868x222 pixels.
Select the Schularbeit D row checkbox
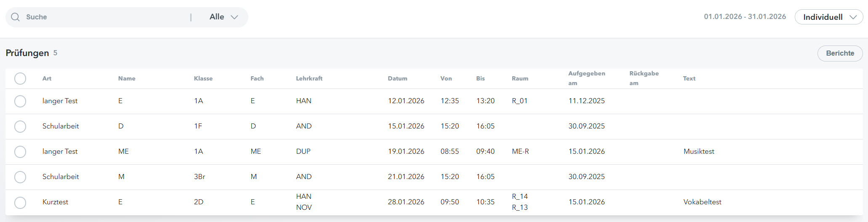pyautogui.click(x=20, y=127)
